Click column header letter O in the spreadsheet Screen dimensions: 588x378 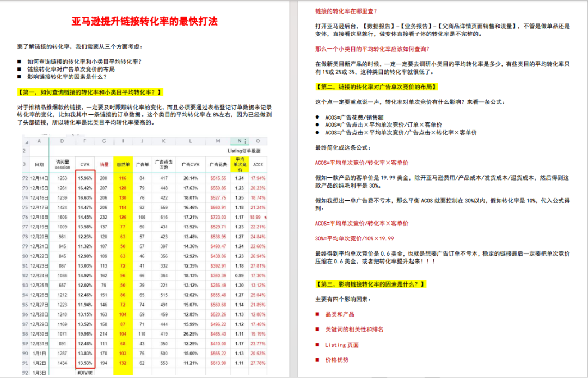(x=258, y=141)
